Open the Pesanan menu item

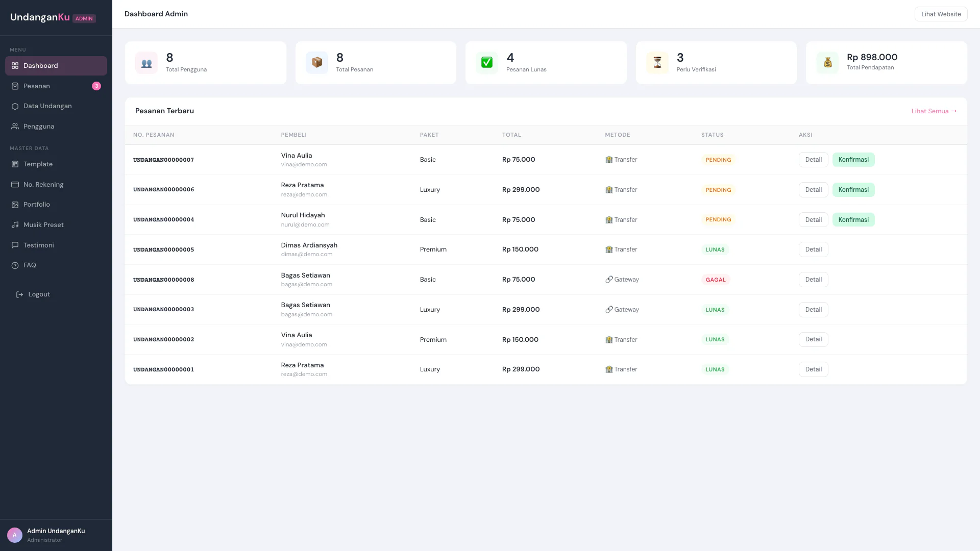[x=56, y=86]
